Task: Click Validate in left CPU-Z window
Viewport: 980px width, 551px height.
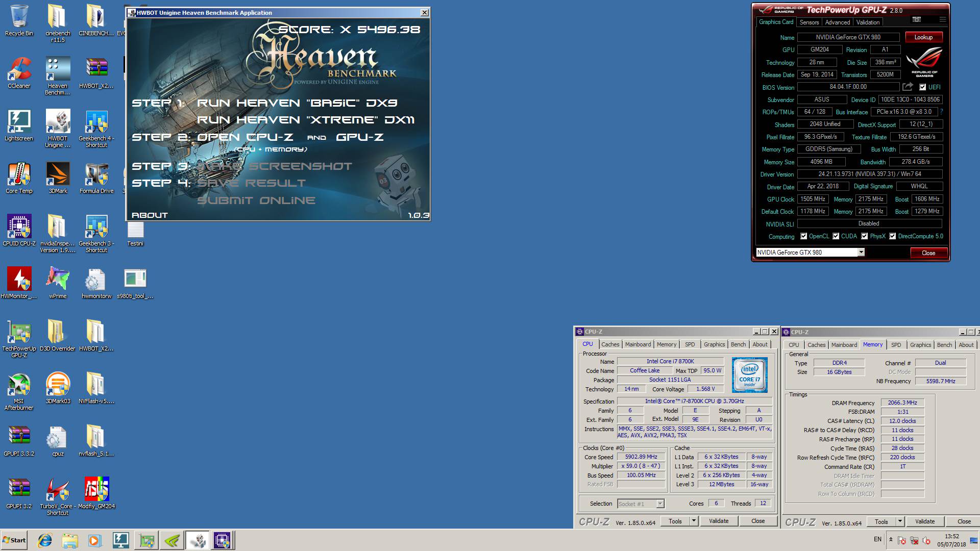Action: point(719,521)
